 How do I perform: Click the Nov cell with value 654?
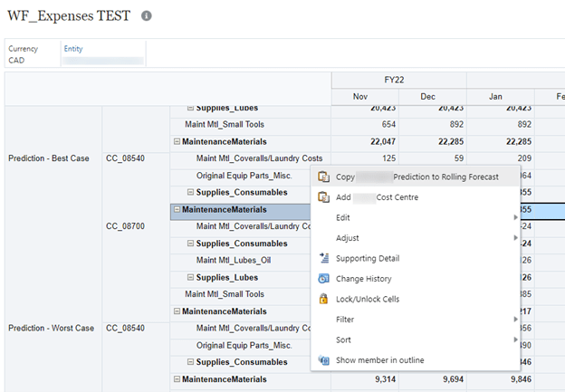click(x=364, y=124)
